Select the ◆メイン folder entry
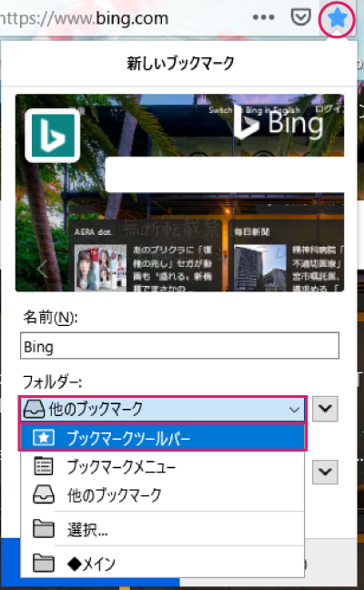The height and width of the screenshot is (590, 364). (163, 564)
